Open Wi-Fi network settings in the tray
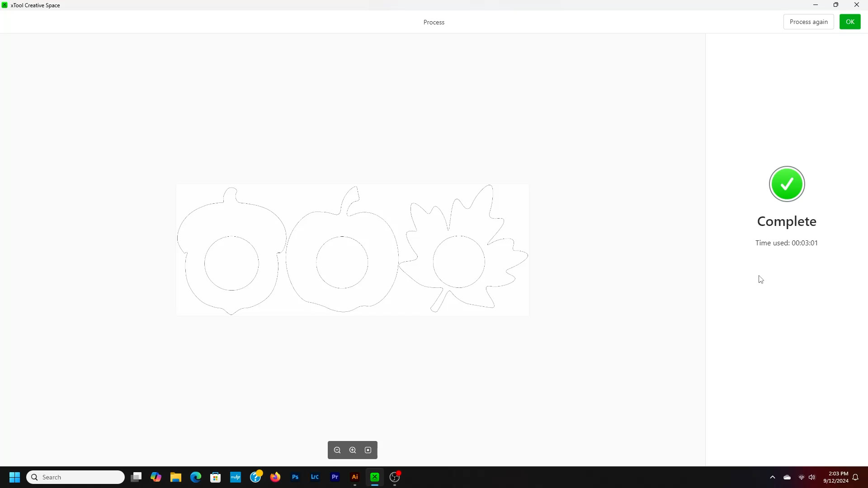The height and width of the screenshot is (488, 868). [x=802, y=477]
